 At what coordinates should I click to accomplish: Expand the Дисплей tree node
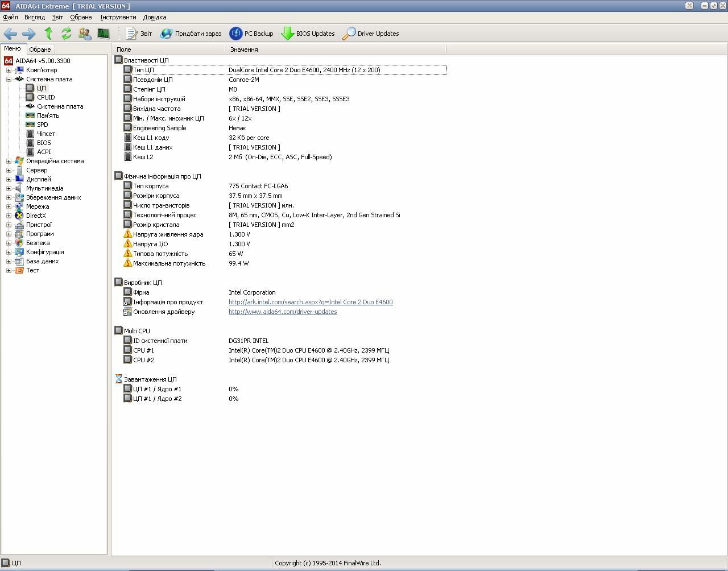pyautogui.click(x=9, y=179)
